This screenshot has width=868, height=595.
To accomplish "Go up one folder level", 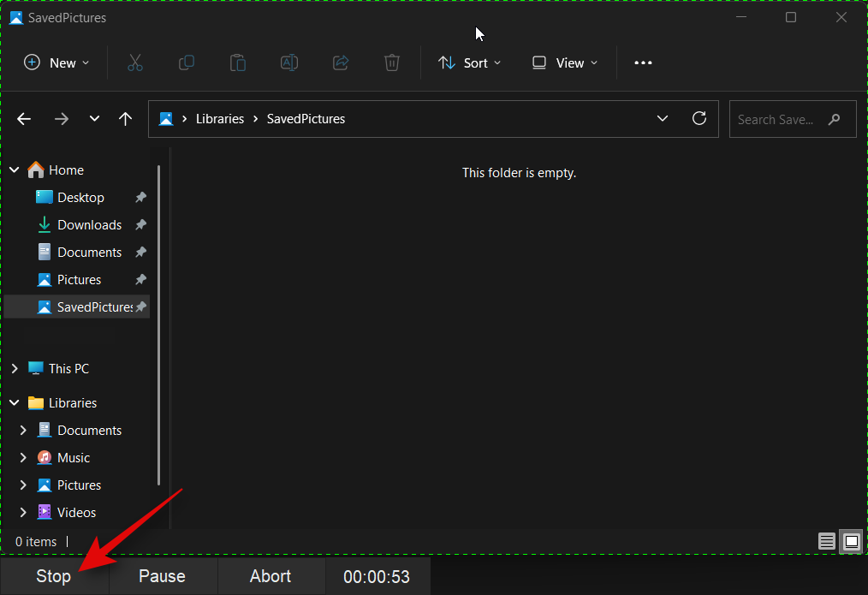I will coord(126,119).
